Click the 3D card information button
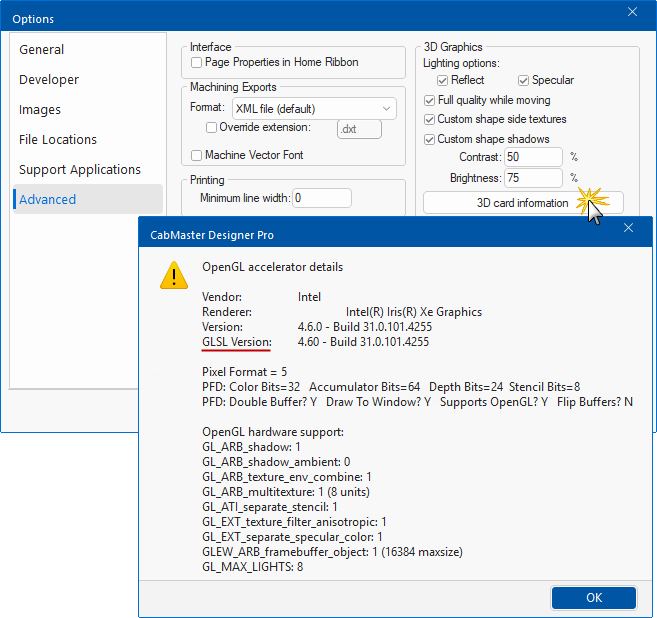 click(522, 203)
